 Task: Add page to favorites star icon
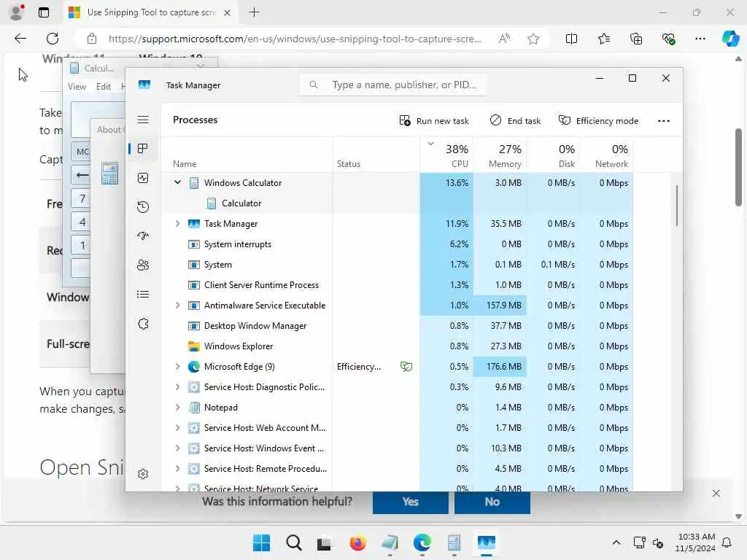[533, 39]
